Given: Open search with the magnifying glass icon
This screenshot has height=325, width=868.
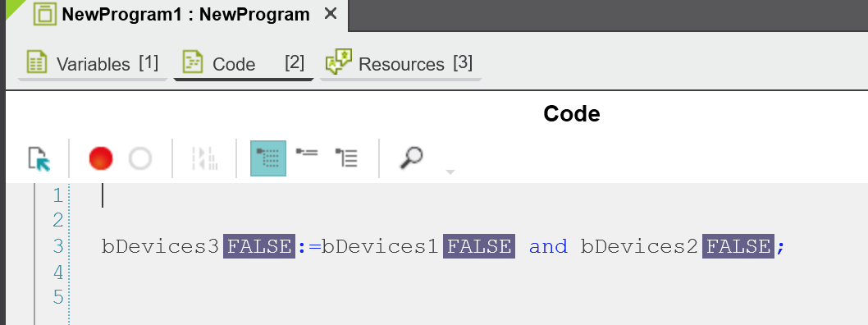Looking at the screenshot, I should (411, 158).
